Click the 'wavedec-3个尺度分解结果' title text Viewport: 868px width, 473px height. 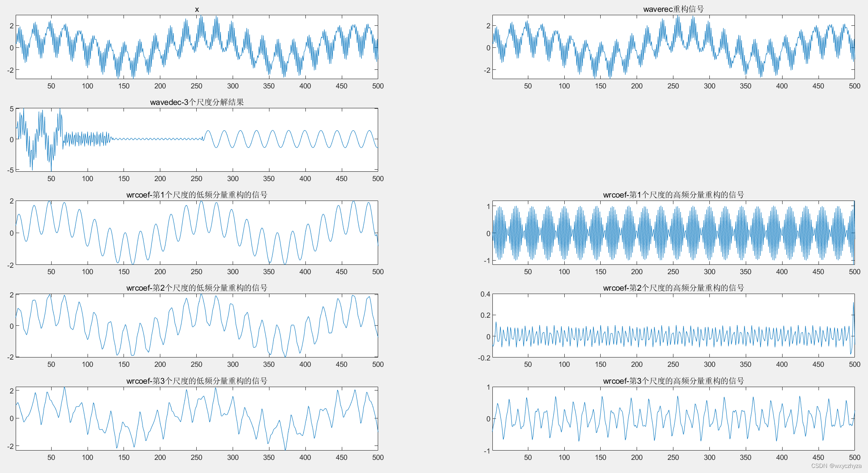point(197,102)
